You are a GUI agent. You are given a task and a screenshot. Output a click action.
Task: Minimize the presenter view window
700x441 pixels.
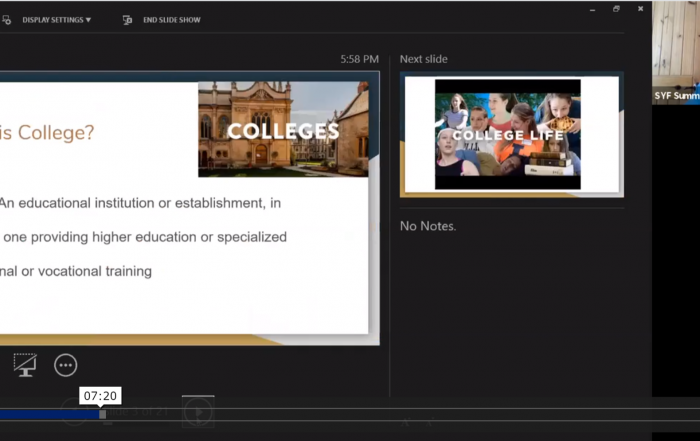pos(592,8)
